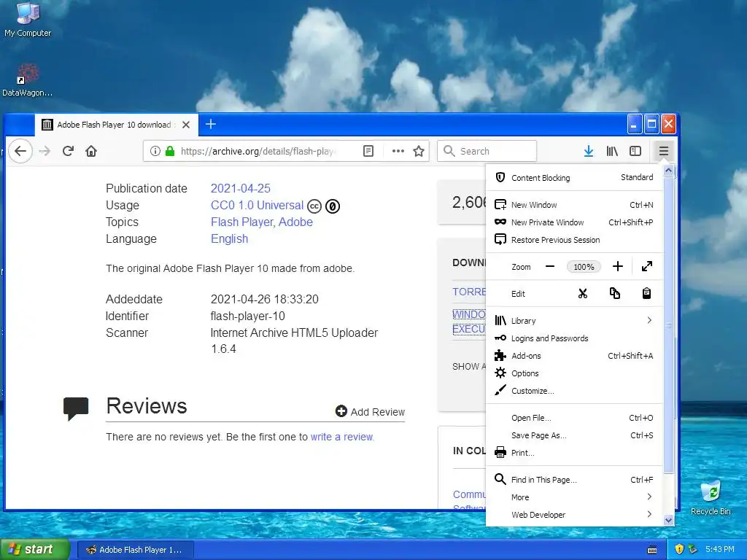The image size is (747, 560).
Task: Open the My Computer desktop icon
Action: pyautogui.click(x=28, y=19)
